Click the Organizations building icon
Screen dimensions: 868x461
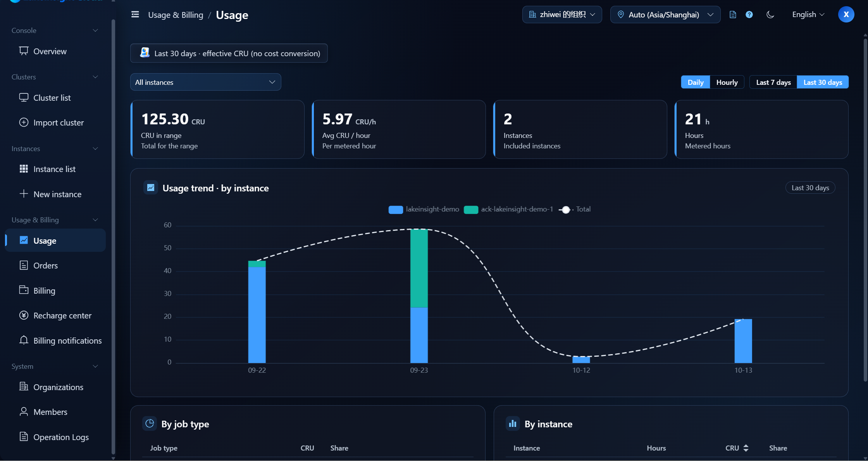[24, 387]
